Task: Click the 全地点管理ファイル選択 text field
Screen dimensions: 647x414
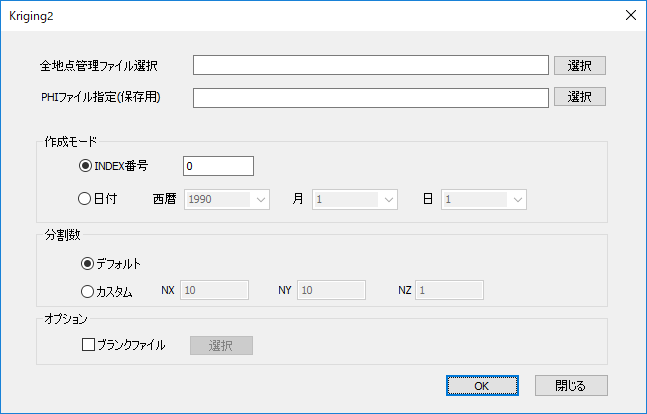Action: pyautogui.click(x=371, y=65)
